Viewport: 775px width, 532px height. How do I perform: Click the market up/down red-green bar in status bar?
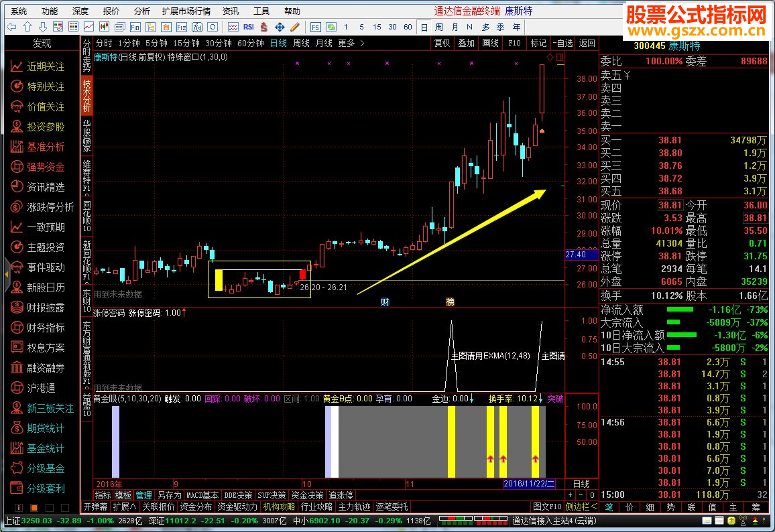[473, 521]
